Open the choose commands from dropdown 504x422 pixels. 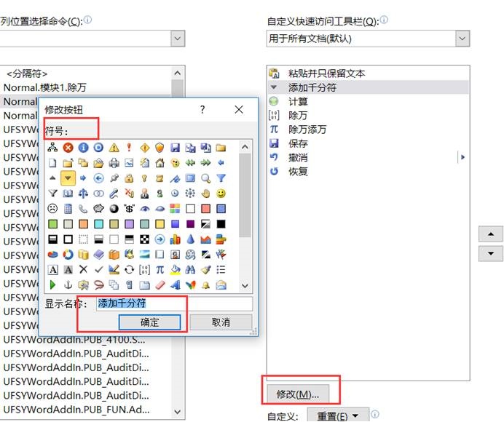pos(178,39)
